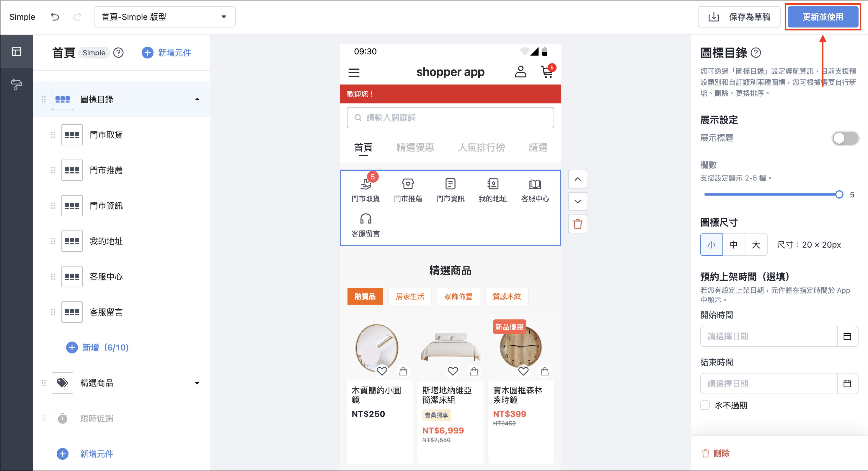Select 門市資訊 item in list
The width and height of the screenshot is (868, 471).
(122, 206)
